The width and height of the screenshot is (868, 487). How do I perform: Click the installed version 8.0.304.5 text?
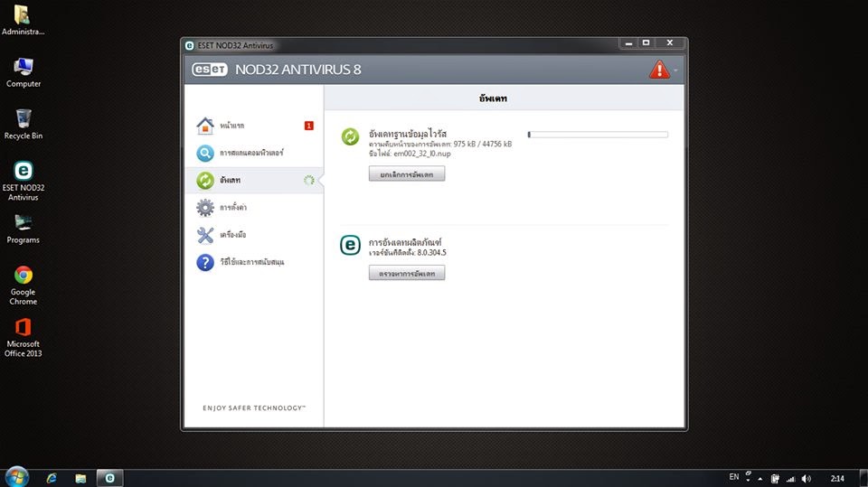(432, 252)
